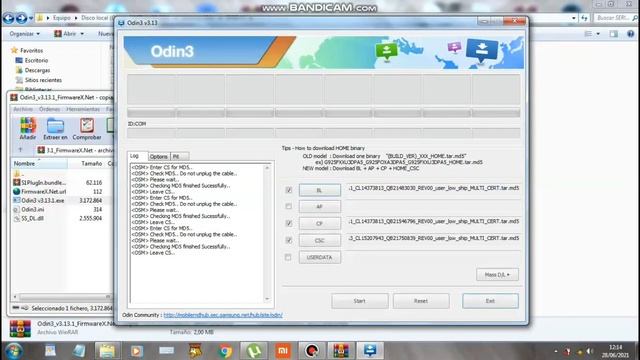640x360 pixels.
Task: Click Equipo in the Explorer address bar
Action: (x=62, y=18)
